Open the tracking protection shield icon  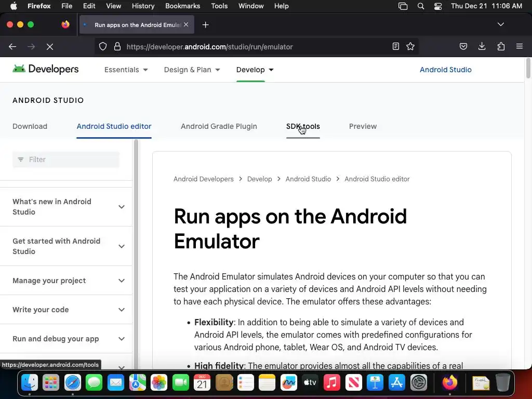[x=103, y=46]
